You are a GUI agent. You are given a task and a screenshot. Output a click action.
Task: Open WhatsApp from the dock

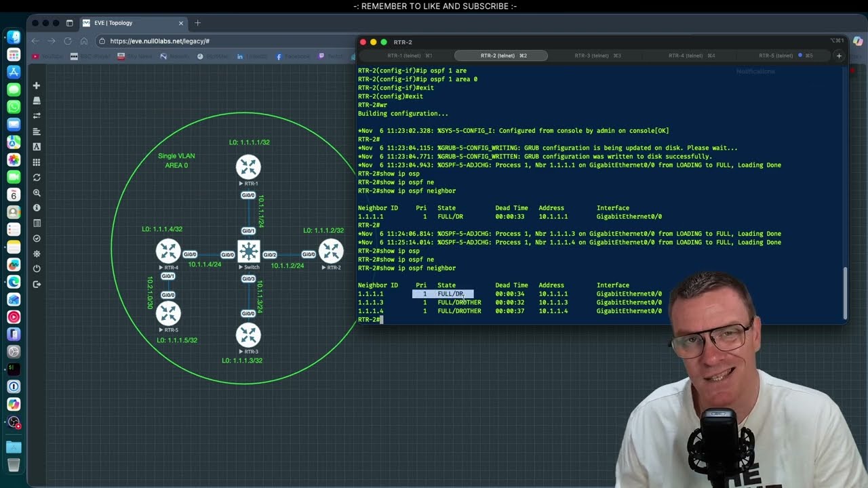14,107
